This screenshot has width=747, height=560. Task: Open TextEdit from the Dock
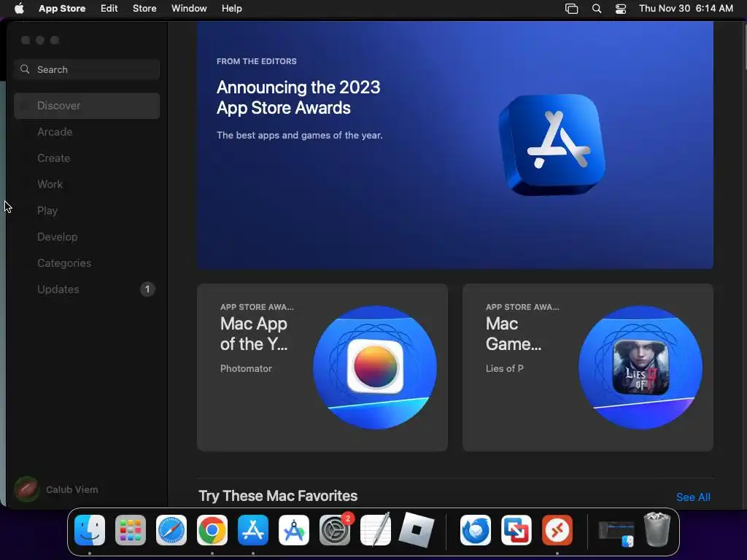376,530
